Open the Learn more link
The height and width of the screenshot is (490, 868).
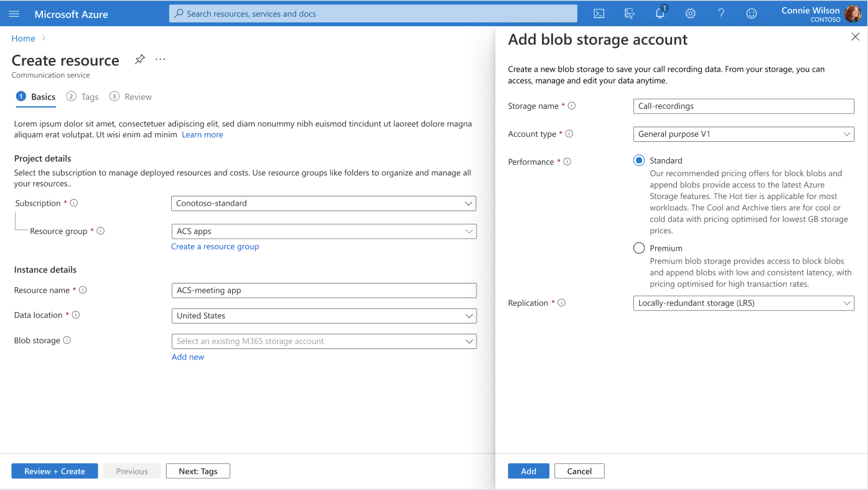202,135
